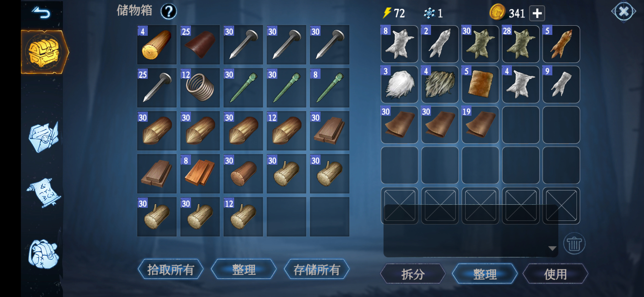Open the scroll blueprint sidebar icon

[x=44, y=193]
